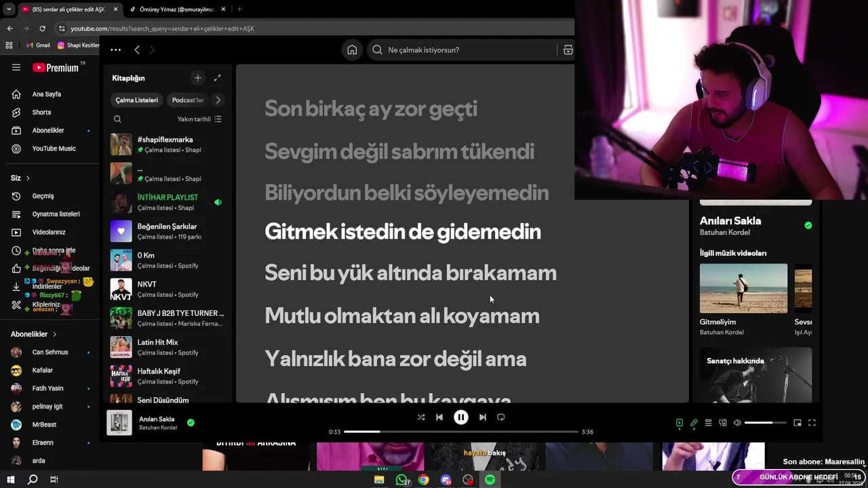Toggle repeat mode
Screen dimensions: 868x488
(501, 418)
